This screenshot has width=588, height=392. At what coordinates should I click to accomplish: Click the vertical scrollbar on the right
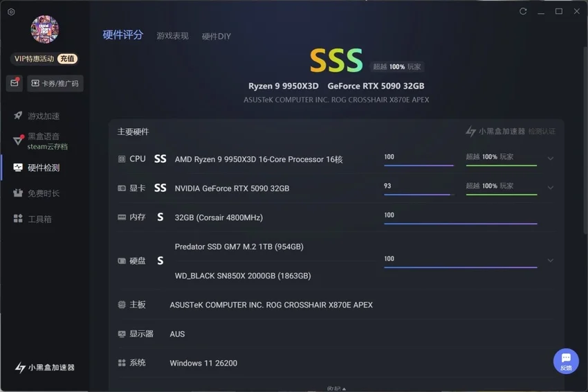[585, 139]
